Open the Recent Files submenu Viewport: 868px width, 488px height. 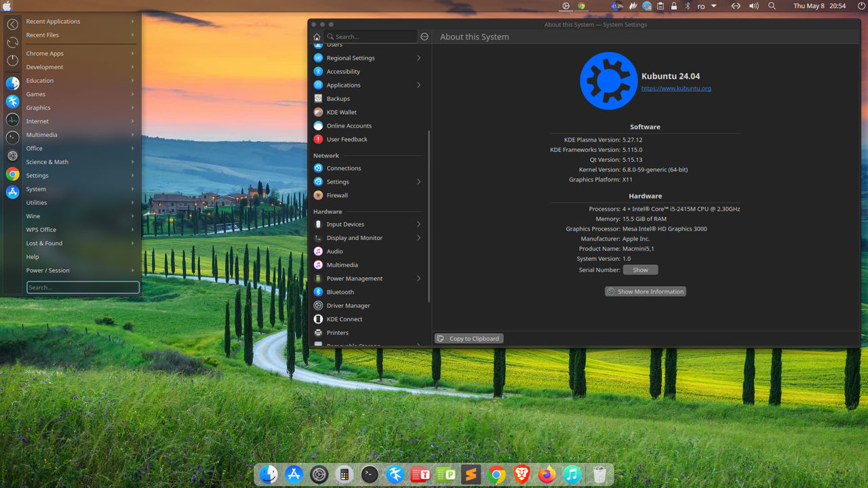(81, 35)
